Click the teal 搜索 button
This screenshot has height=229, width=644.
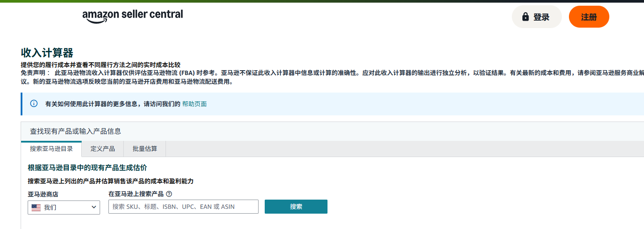pos(296,207)
